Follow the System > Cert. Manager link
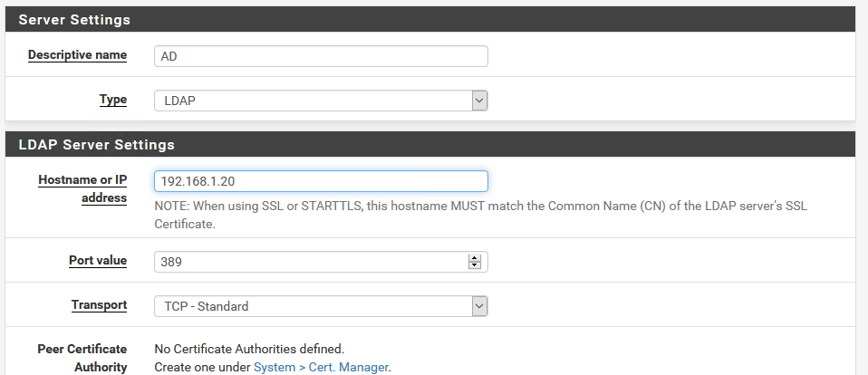This screenshot has width=868, height=375. [x=321, y=367]
